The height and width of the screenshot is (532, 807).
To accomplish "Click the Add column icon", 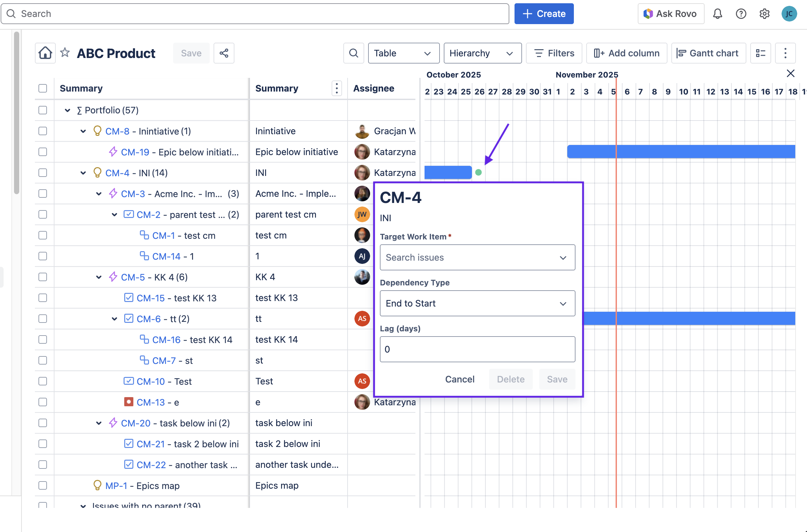I will (x=627, y=53).
